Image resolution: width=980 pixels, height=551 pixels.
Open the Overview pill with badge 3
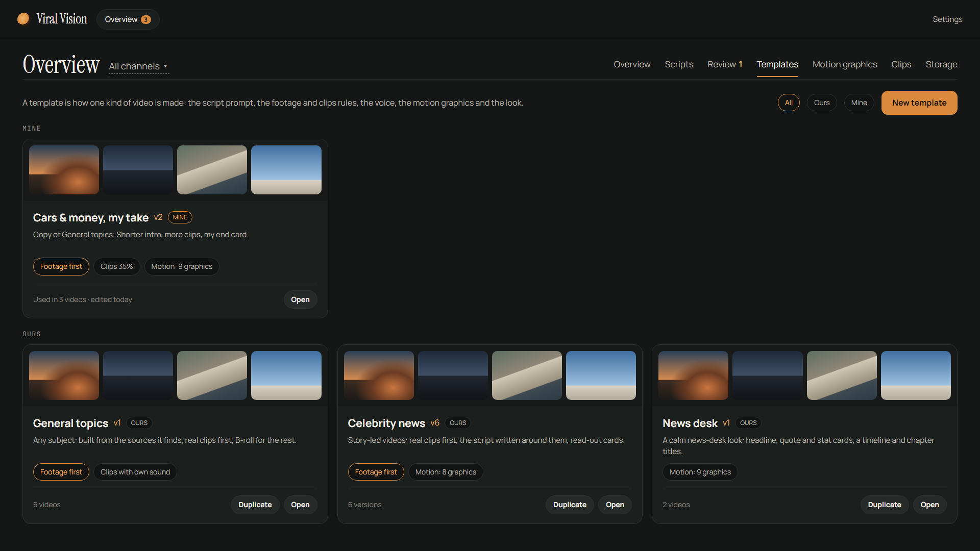[x=128, y=19]
